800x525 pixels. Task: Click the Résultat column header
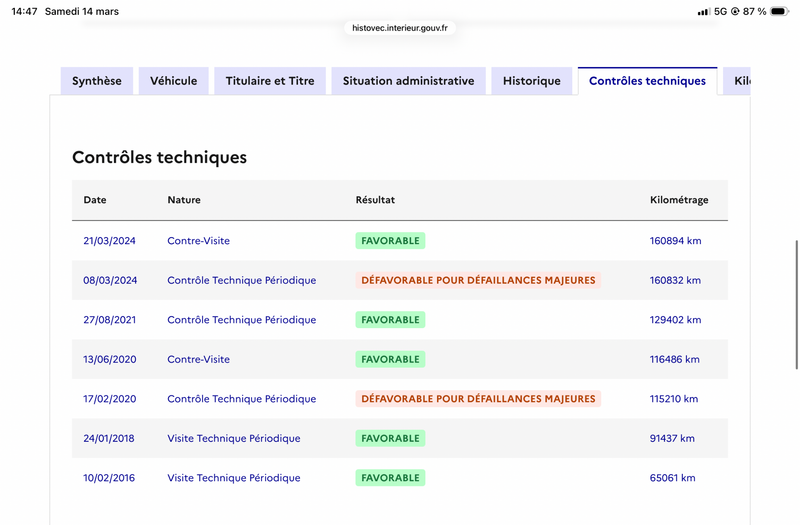375,200
